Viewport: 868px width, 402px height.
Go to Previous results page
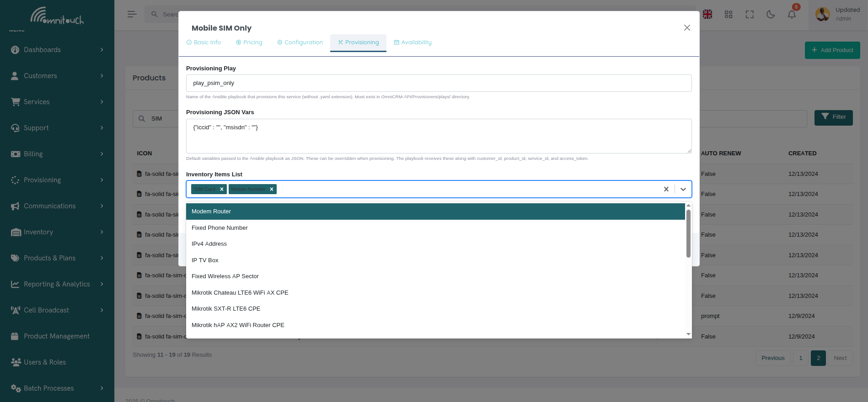coord(772,358)
